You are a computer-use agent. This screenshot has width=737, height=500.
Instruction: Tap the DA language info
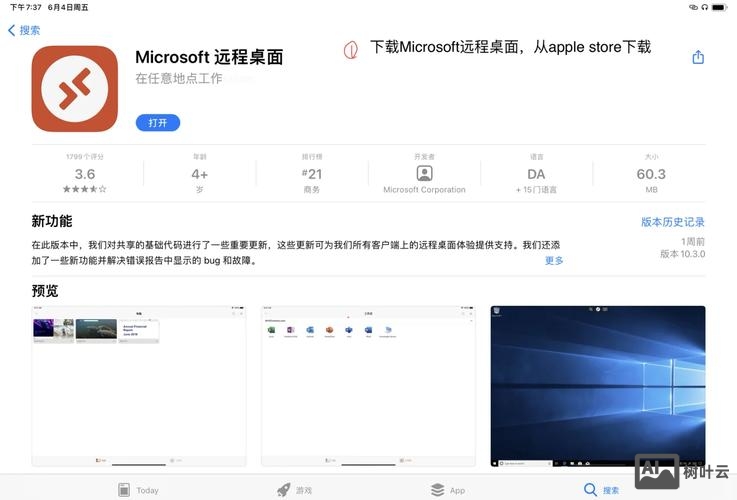(536, 174)
